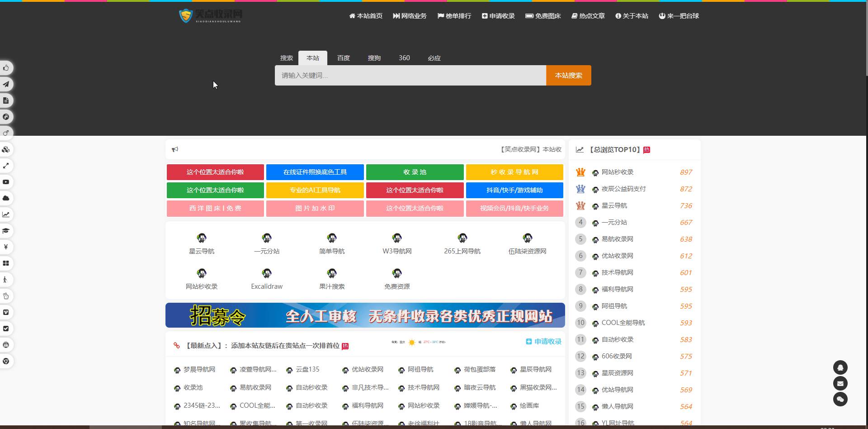The height and width of the screenshot is (429, 868).
Task: Click the pointing hand sidebar icon
Action: 6,296
